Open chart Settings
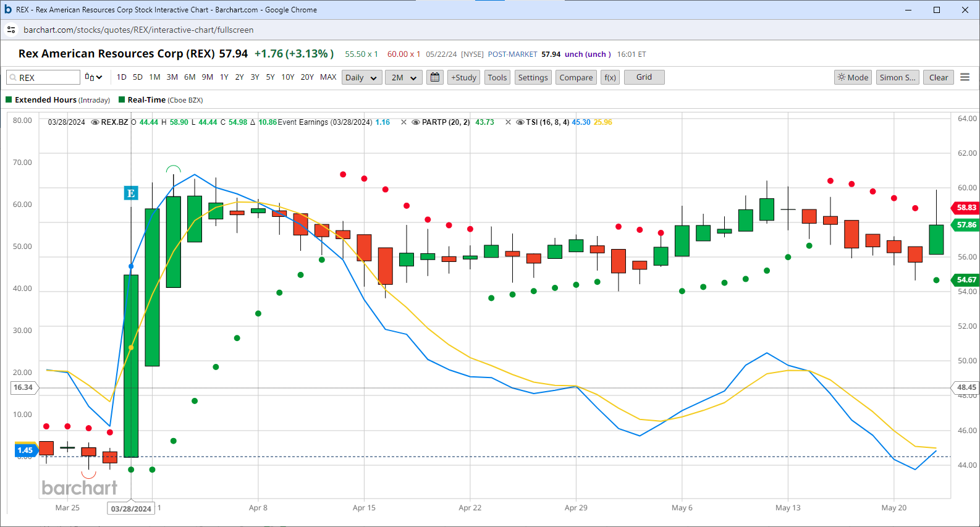980x527 pixels. [533, 77]
